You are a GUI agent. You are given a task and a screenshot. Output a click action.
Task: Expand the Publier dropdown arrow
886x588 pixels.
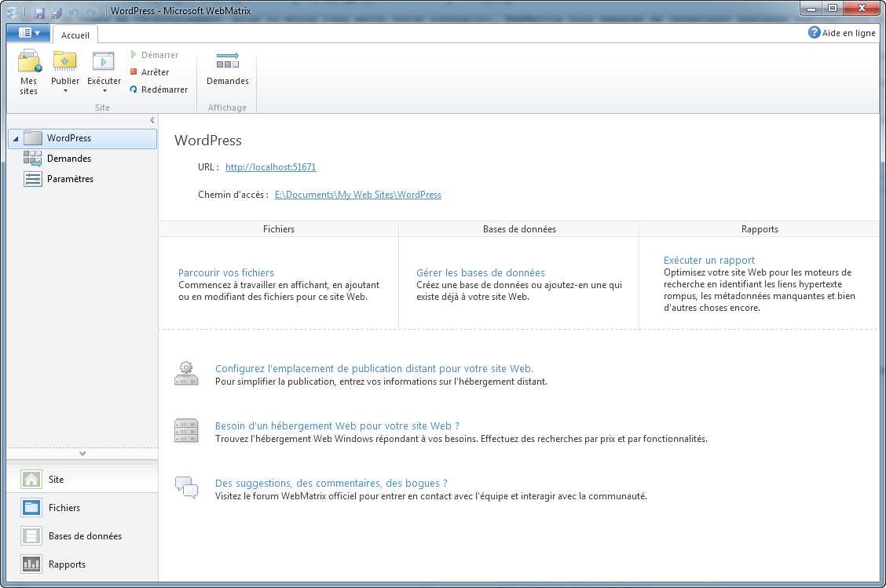pos(65,91)
